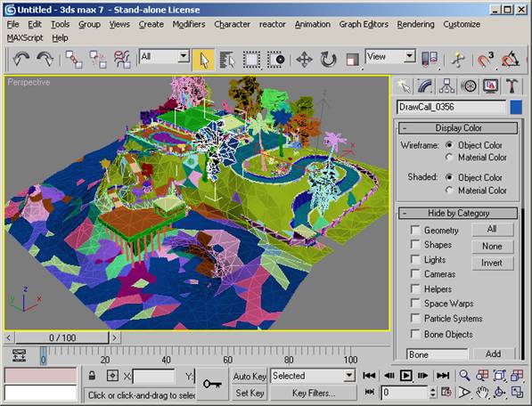
Task: Activate the Select by Name icon
Action: click(226, 60)
